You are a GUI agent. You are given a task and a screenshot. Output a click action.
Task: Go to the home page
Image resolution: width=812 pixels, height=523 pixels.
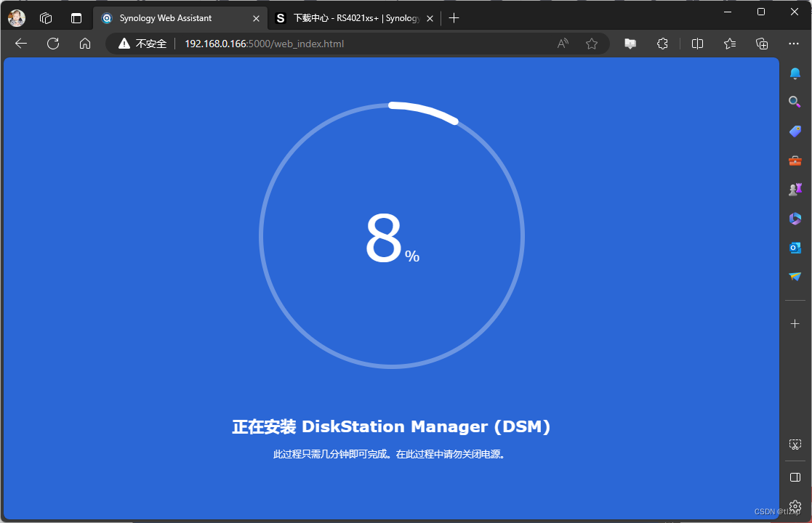pyautogui.click(x=85, y=44)
